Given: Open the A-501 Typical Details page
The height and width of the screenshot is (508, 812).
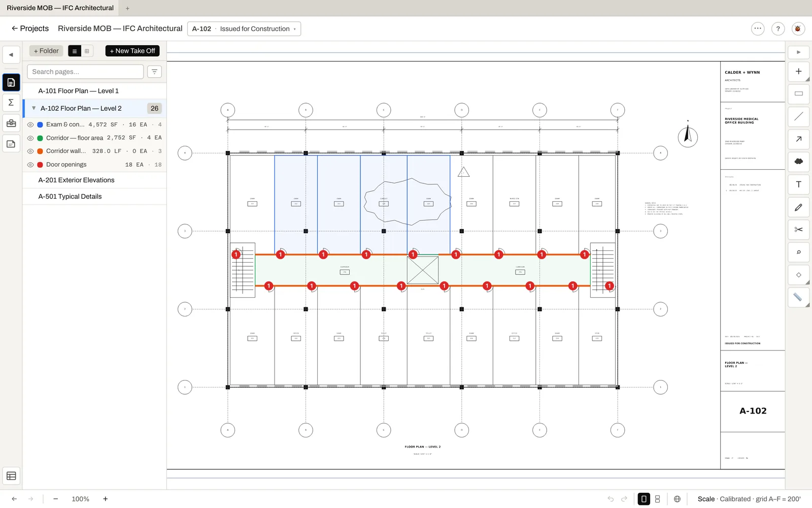Looking at the screenshot, I should click(x=94, y=197).
